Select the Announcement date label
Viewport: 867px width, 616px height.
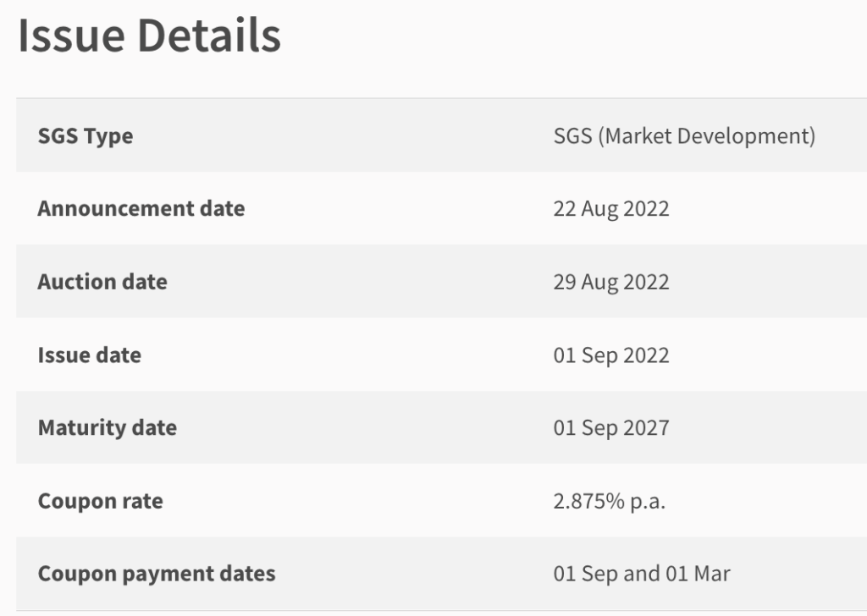[x=141, y=208]
